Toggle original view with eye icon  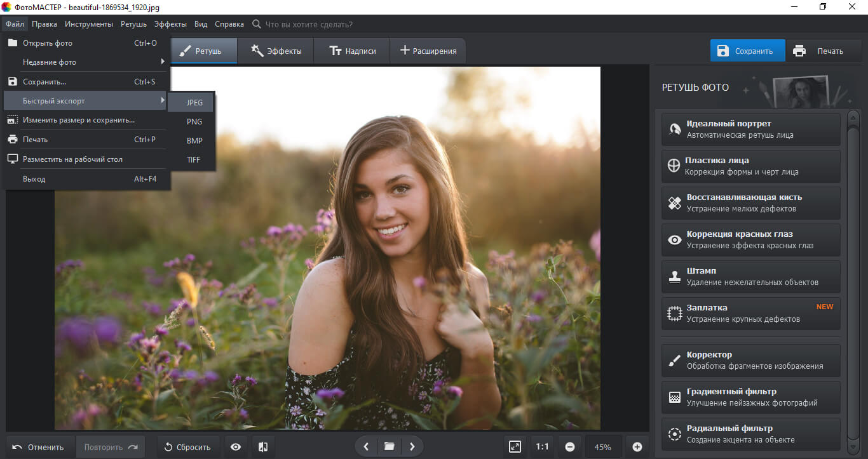[x=236, y=447]
